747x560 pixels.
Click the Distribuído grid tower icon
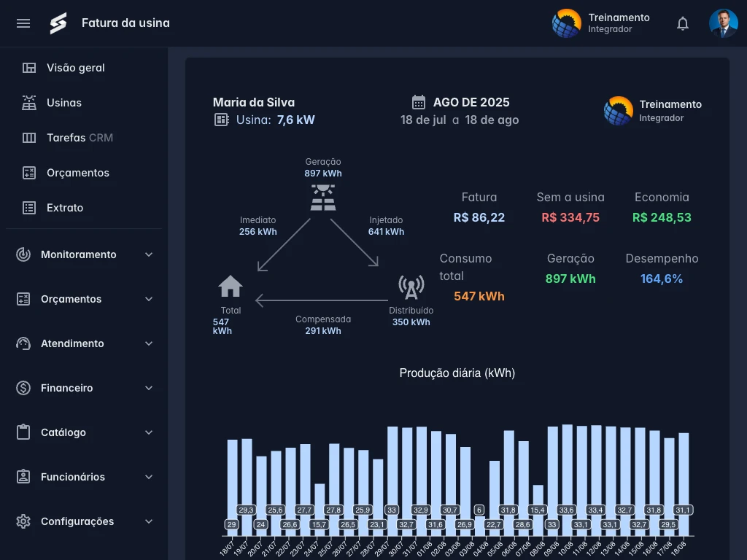click(411, 287)
